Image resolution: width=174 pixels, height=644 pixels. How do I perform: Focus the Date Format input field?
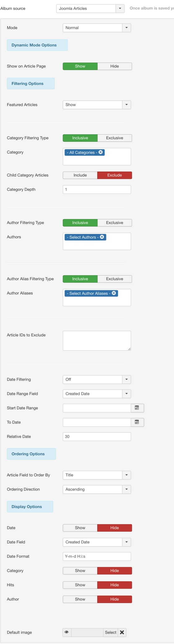tap(97, 556)
